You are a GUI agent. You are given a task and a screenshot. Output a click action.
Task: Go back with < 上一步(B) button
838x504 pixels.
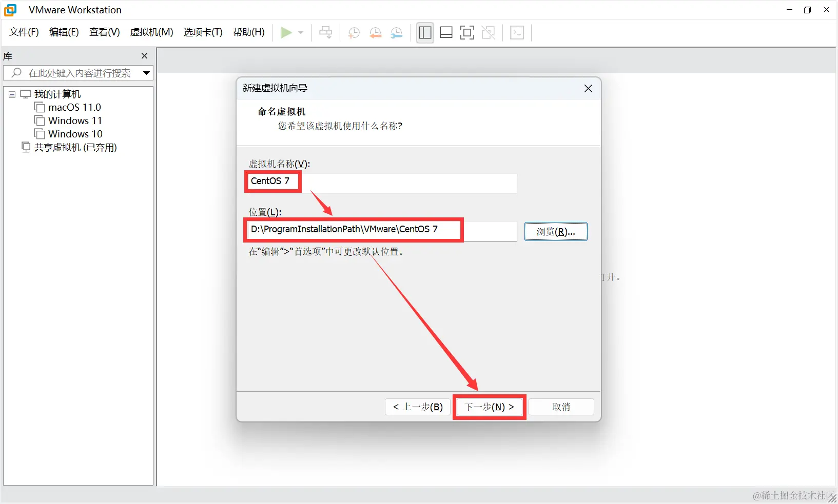click(x=418, y=407)
